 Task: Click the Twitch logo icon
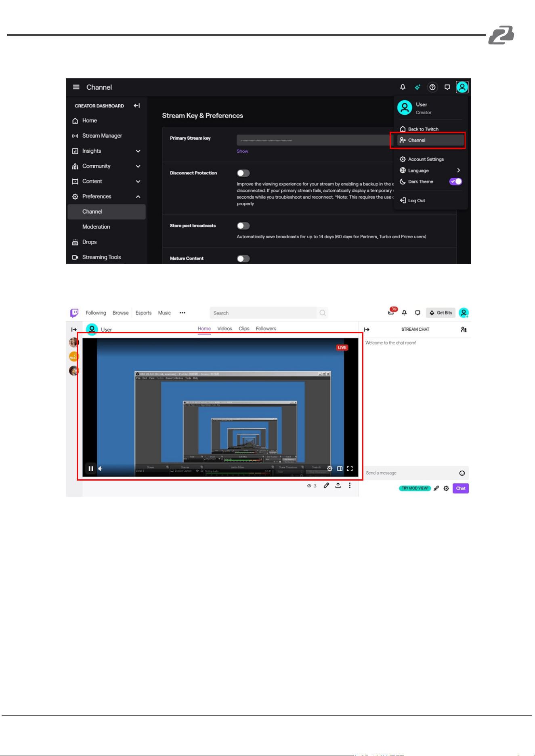[x=74, y=313]
